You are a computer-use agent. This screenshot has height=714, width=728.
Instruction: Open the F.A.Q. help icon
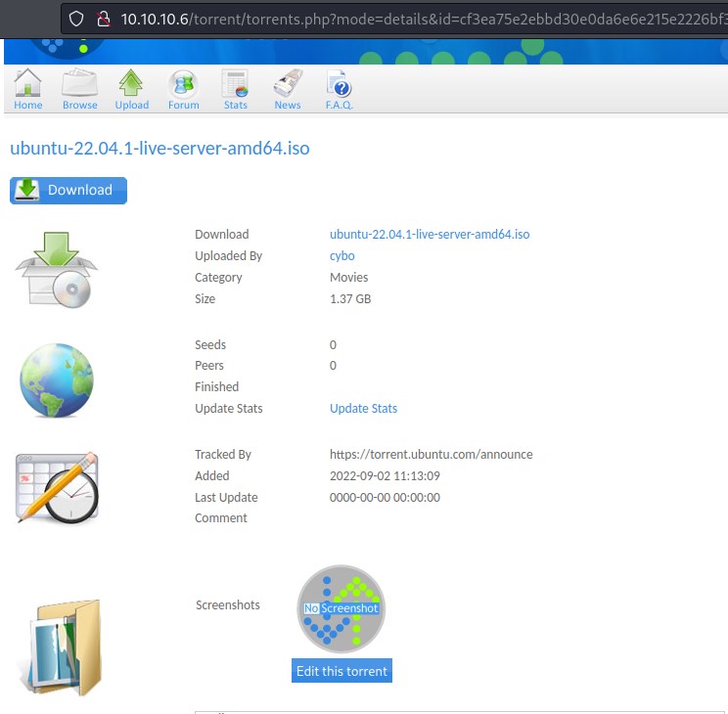(339, 88)
